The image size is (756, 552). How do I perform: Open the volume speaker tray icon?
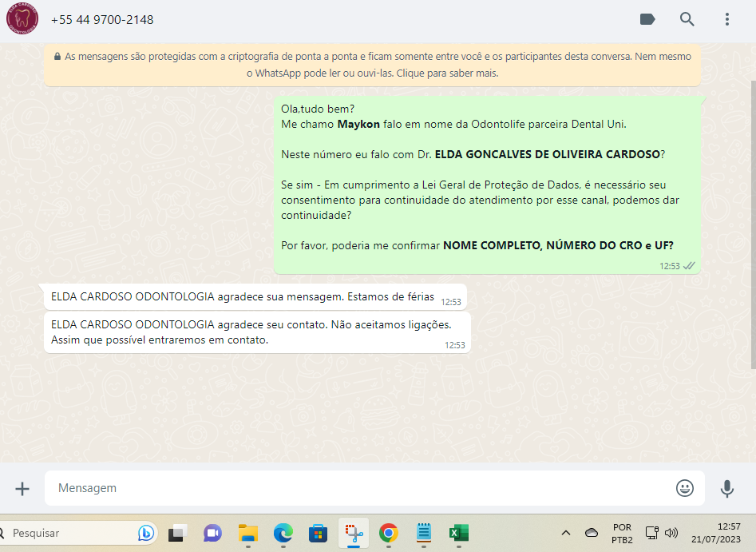[x=671, y=533]
